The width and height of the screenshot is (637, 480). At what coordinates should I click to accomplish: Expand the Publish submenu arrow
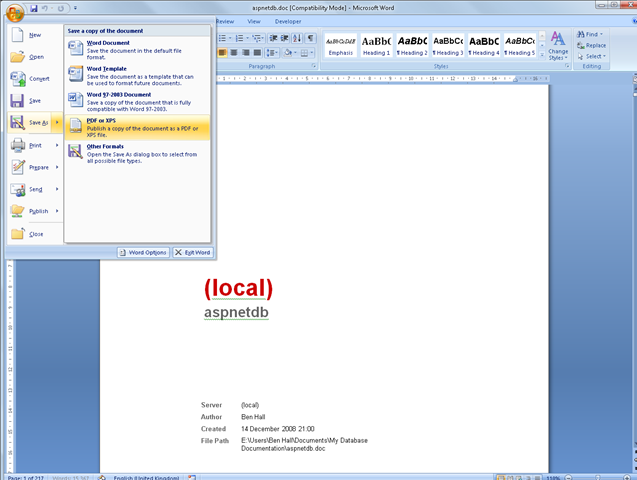coord(57,211)
